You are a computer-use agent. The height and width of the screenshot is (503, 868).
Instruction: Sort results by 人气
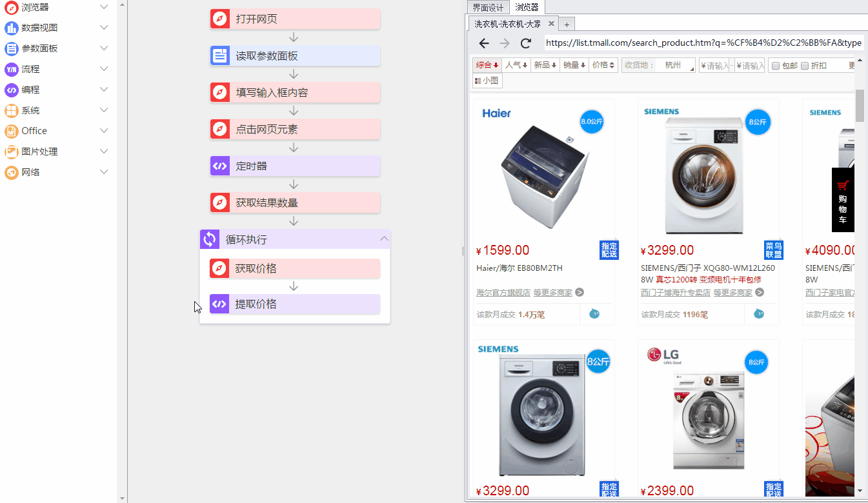point(516,65)
